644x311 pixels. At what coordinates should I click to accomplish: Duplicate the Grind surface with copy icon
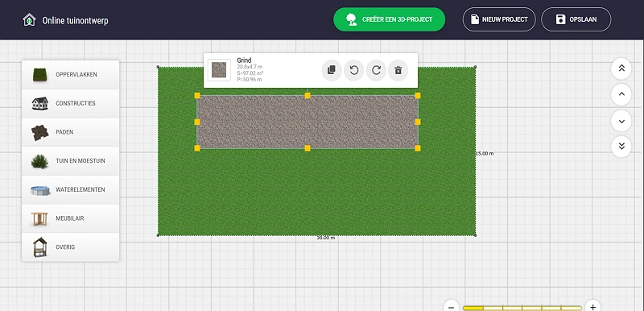(332, 70)
